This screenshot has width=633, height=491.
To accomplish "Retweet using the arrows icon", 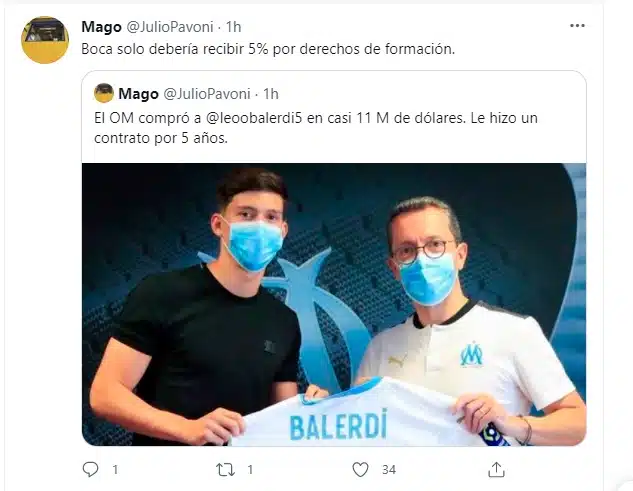I will tap(225, 470).
